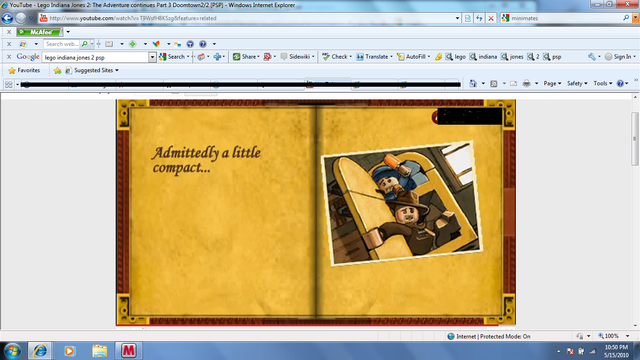The width and height of the screenshot is (640, 360).
Task: Click Add to Favorites Bar star icon
Action: (58, 70)
